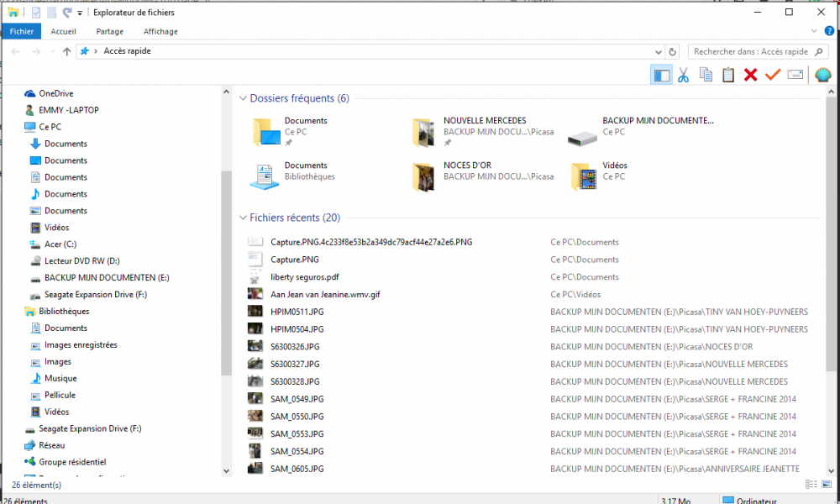Click the orange checkmark Properties icon
Viewport: 840px width, 504px height.
[773, 75]
